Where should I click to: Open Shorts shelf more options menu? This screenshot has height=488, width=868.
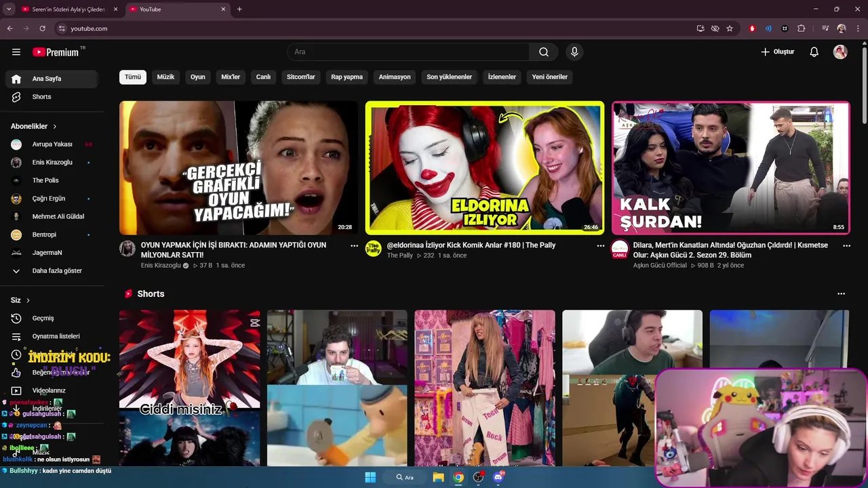(841, 293)
